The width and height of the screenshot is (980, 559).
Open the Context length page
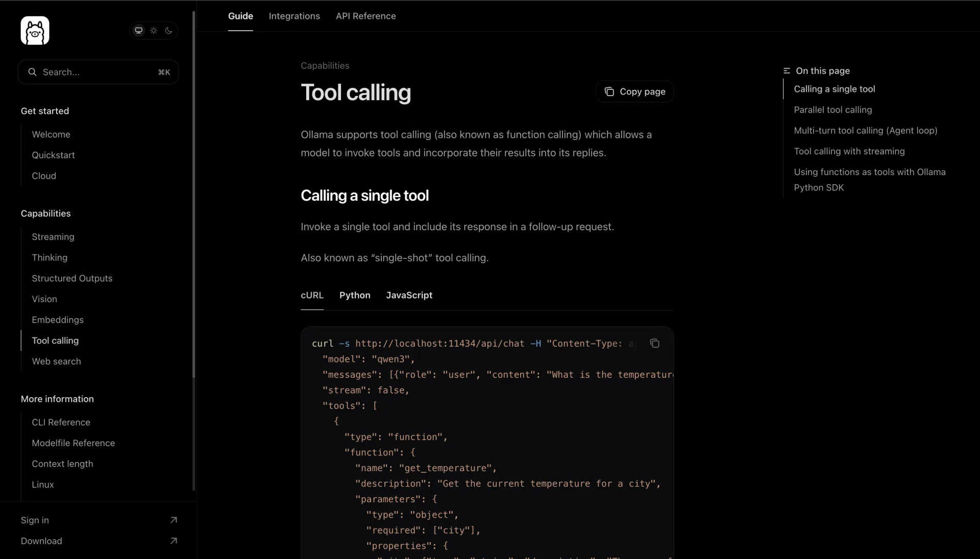(62, 464)
